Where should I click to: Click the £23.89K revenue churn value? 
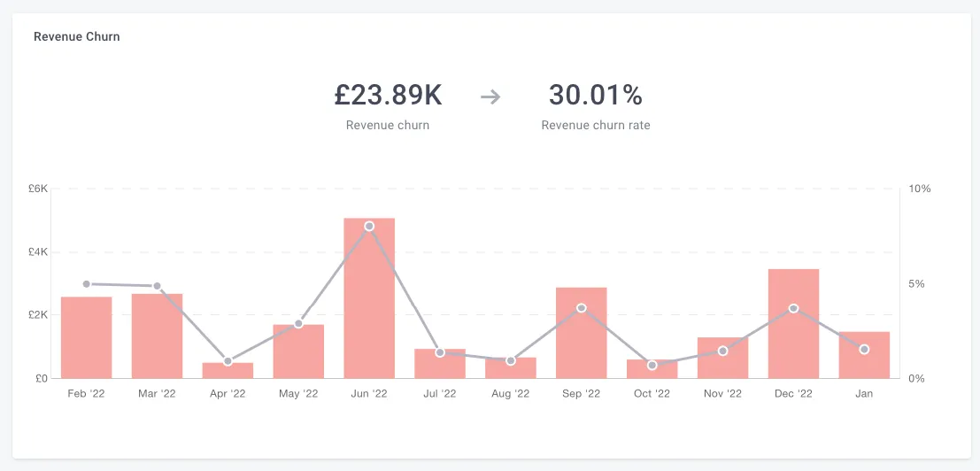click(388, 96)
